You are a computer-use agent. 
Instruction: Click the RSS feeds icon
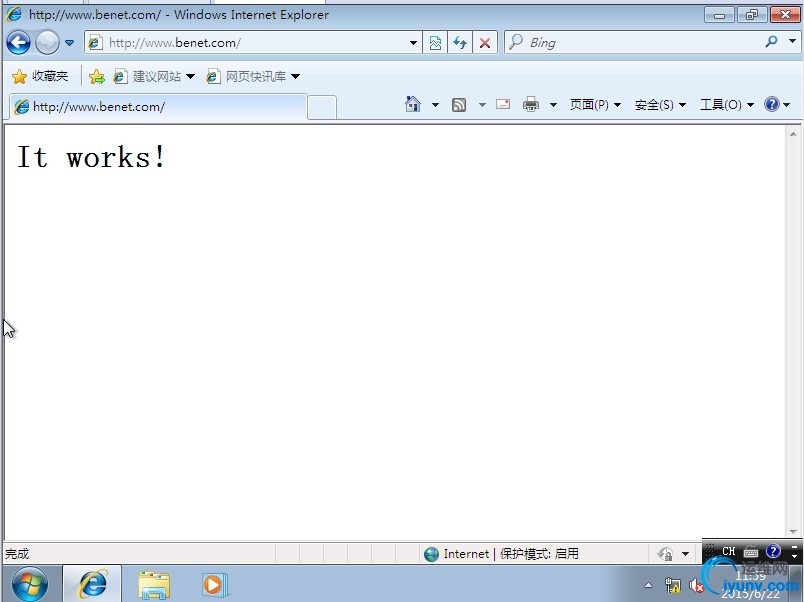coord(459,105)
